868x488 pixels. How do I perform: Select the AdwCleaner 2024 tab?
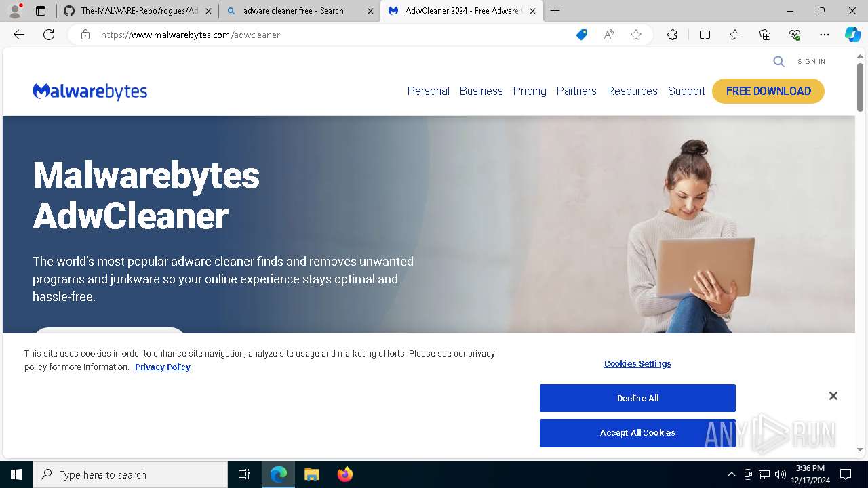pos(462,11)
